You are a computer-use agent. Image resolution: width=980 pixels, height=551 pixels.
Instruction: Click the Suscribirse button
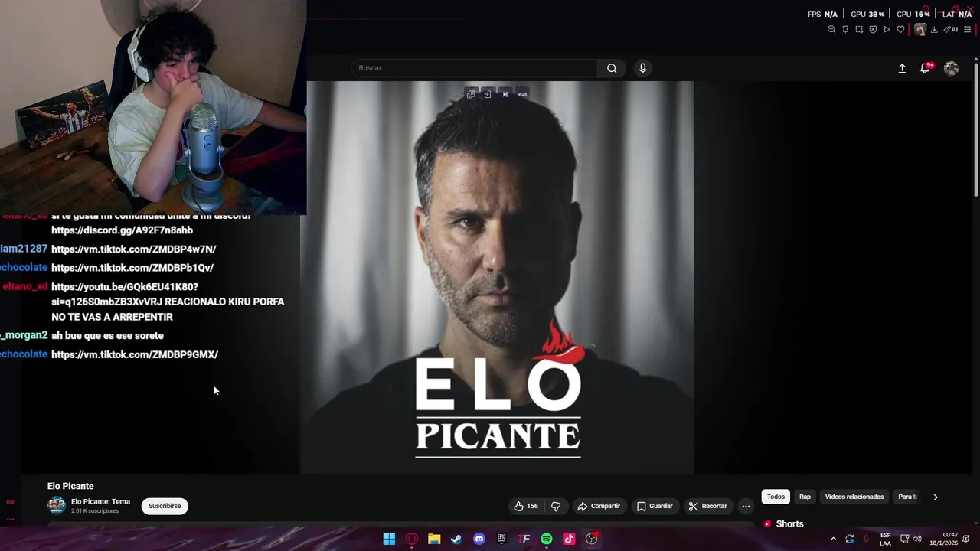tap(165, 506)
